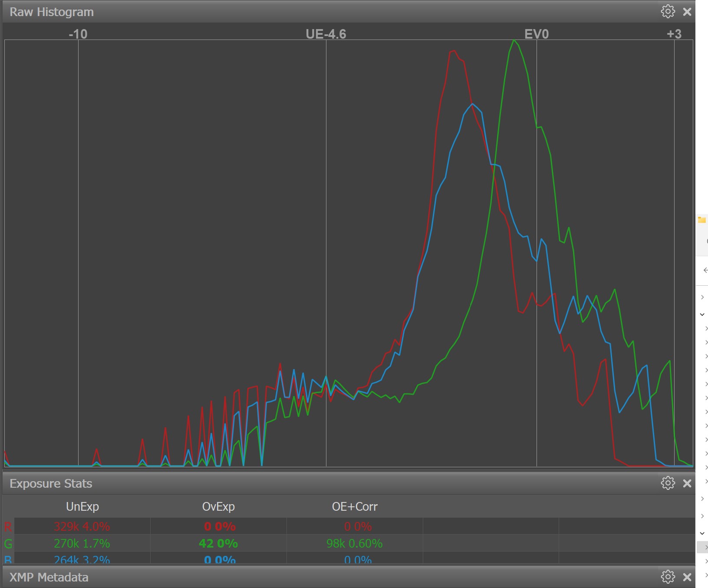Click the Raw Histogram panel title
Screen dimensions: 708x588
[x=52, y=12]
